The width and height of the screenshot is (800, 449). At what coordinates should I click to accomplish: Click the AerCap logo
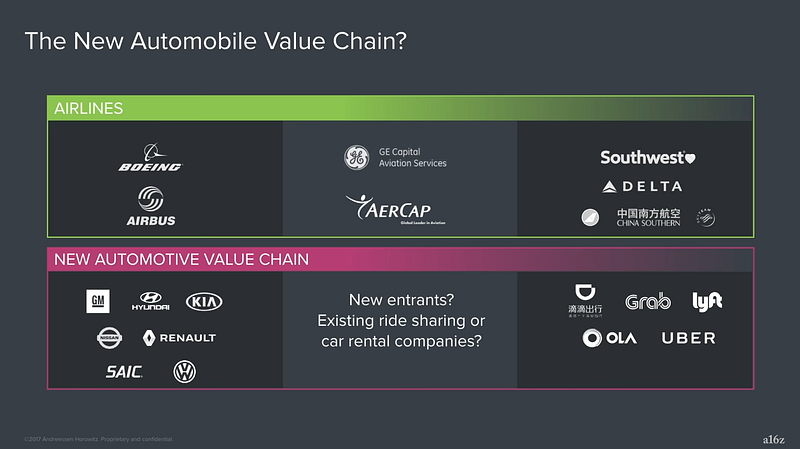click(x=396, y=209)
